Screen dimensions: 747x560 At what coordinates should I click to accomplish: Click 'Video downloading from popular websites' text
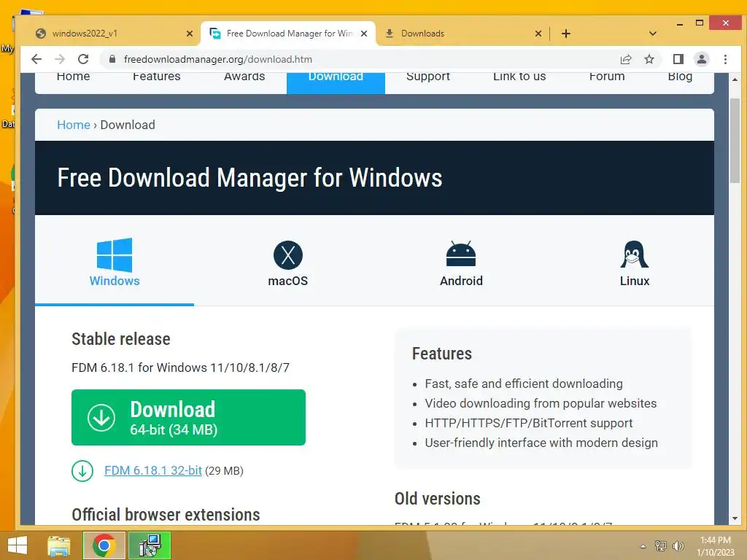tap(541, 403)
